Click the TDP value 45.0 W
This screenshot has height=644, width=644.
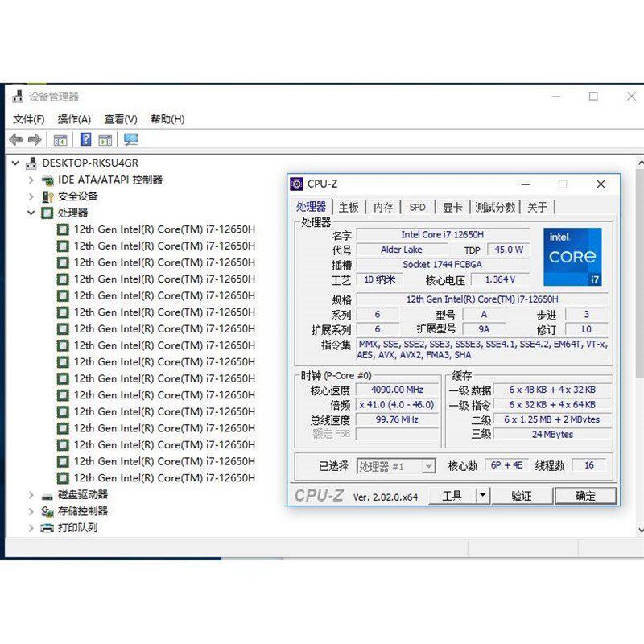509,250
